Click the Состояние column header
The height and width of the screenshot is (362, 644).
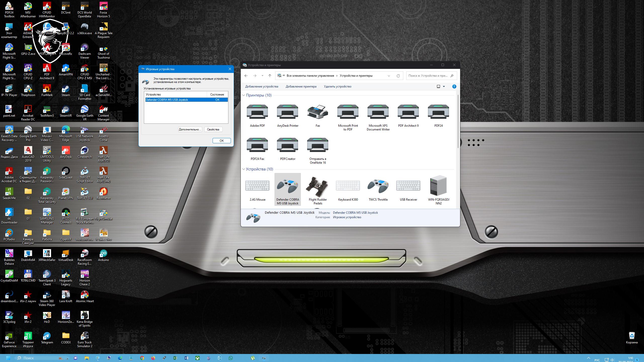point(217,95)
